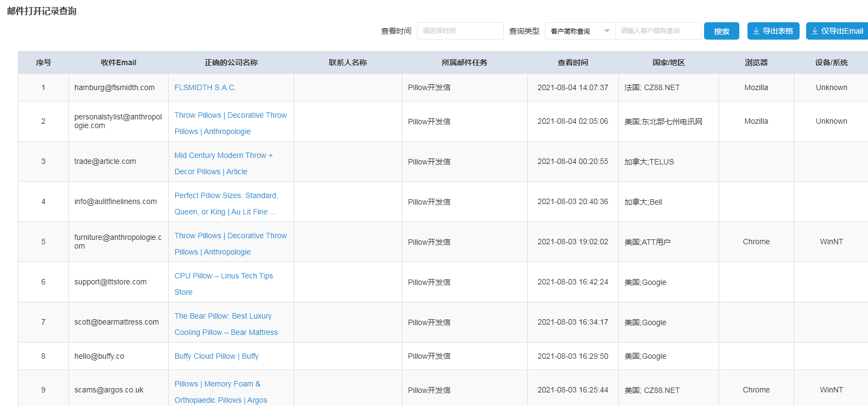Open row 2 Throw Pillows Anthropologie link
The width and height of the screenshot is (868, 406).
(231, 123)
